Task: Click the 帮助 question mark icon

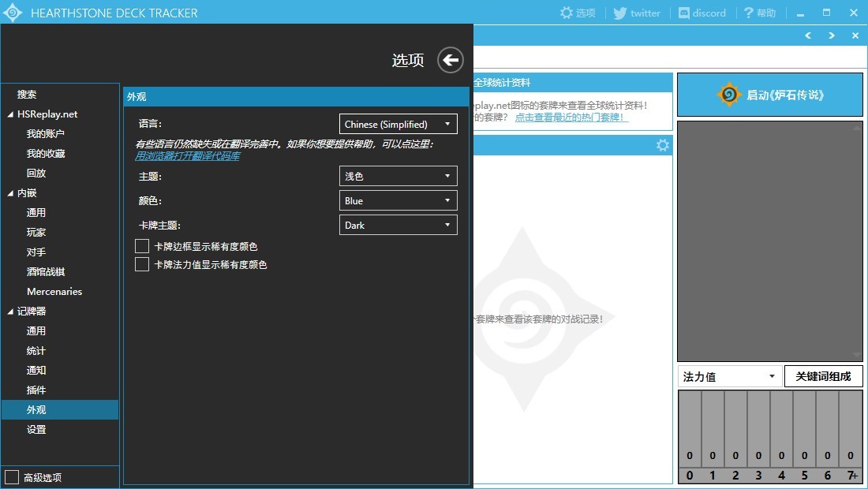Action: click(x=746, y=13)
